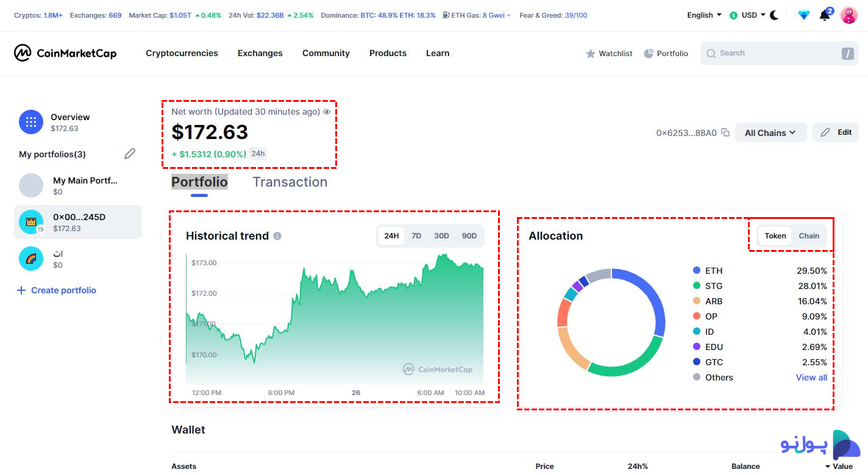Click ETH Gas pump icon
Screen dimensions: 868x475
tap(446, 15)
